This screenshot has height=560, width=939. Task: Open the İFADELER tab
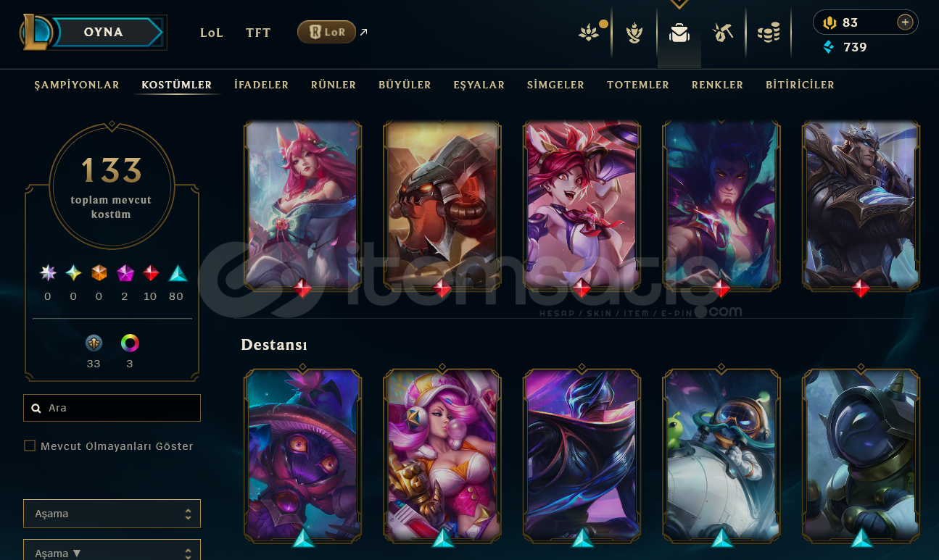click(x=262, y=85)
